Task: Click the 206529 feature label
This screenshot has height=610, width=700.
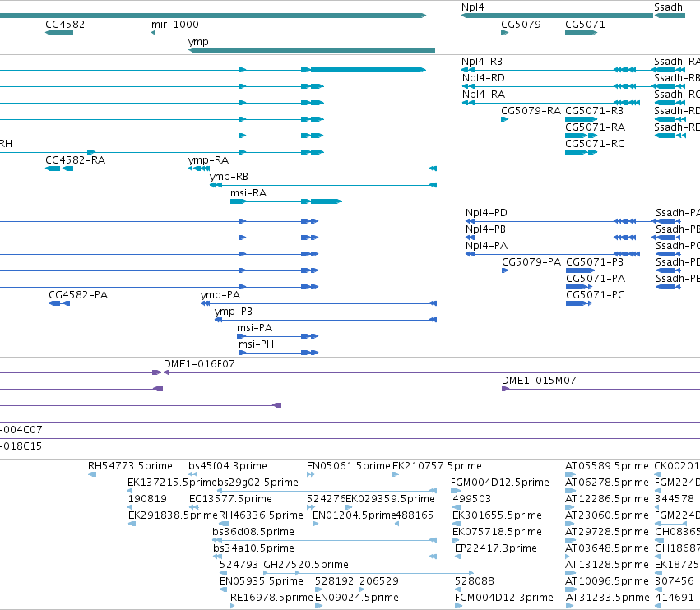Action: click(379, 581)
